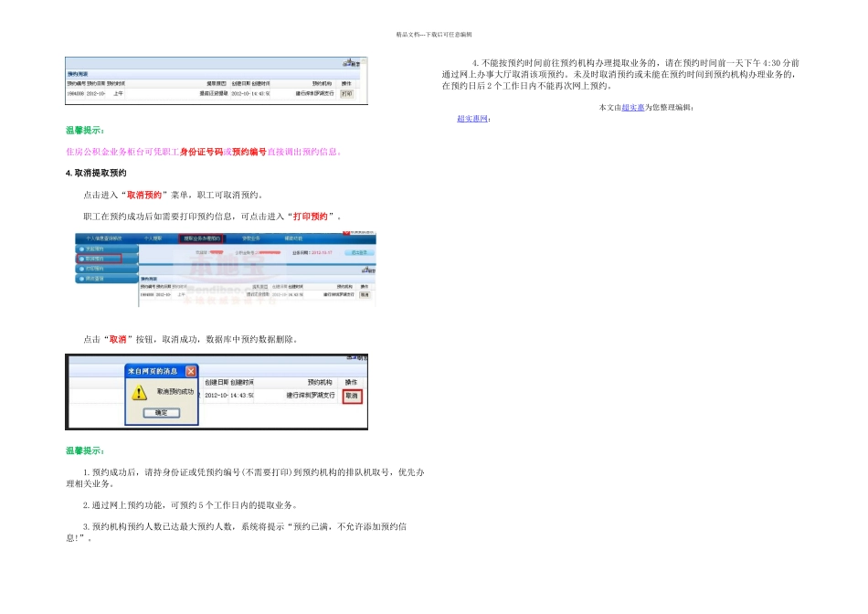Screen dimensions: 868x614
Task: Select the red 身份证号码 text in the pink tip
Action: click(x=202, y=152)
